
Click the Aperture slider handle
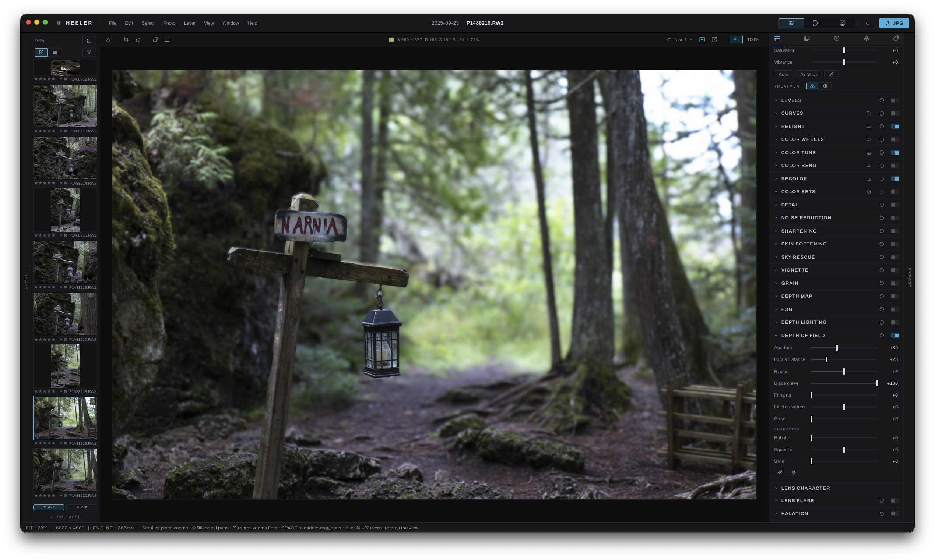point(836,348)
